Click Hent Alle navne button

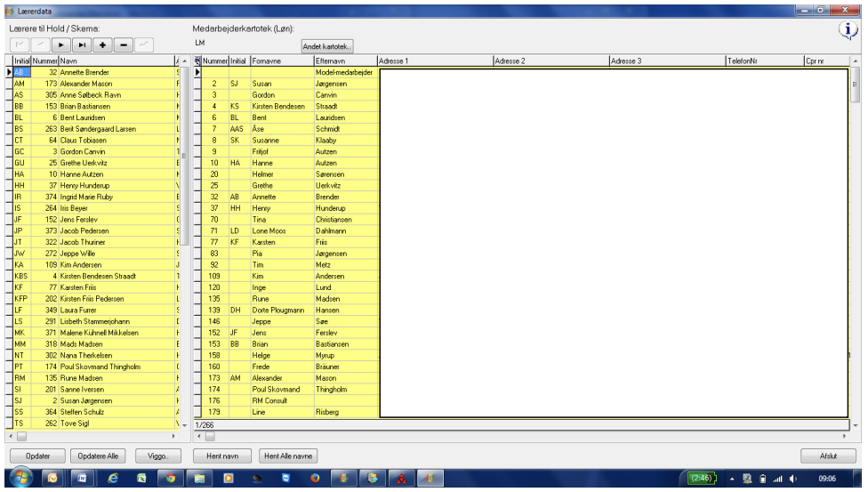point(288,456)
